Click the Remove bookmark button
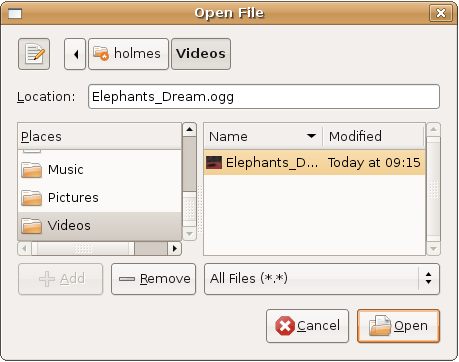 click(x=153, y=279)
